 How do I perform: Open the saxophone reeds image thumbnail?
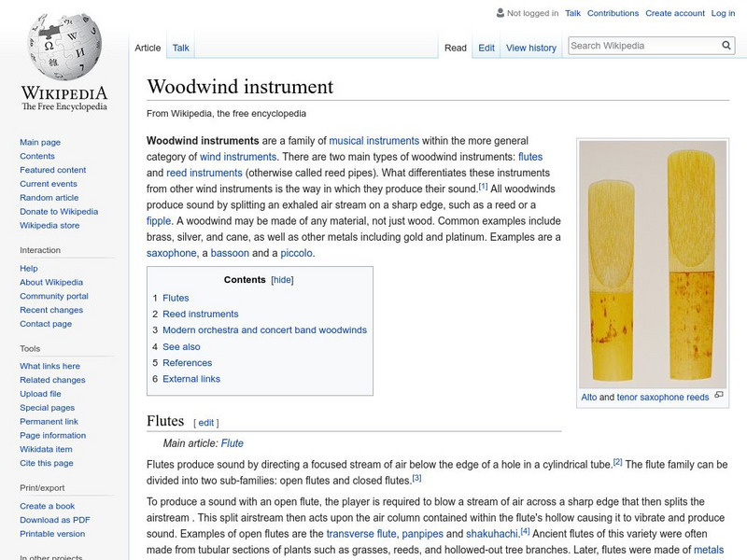pos(652,264)
